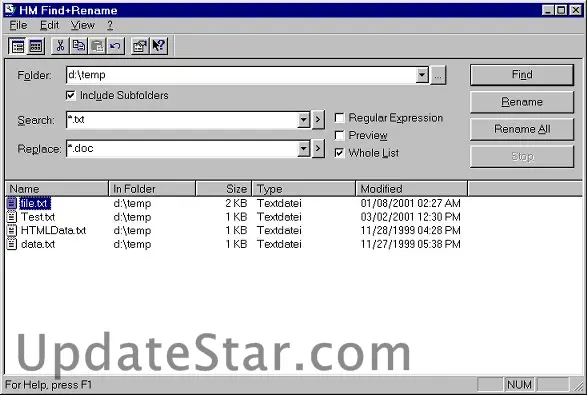Select the second view mode toolbar icon
Viewport: 587px width, 395px height.
[x=36, y=46]
